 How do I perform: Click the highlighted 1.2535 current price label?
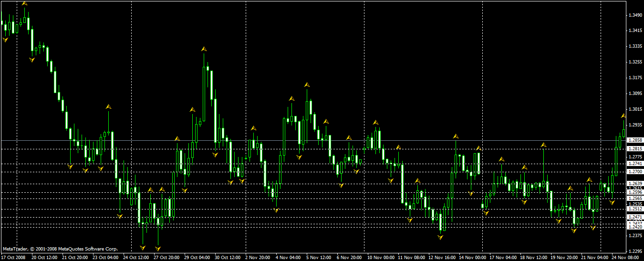(x=635, y=204)
